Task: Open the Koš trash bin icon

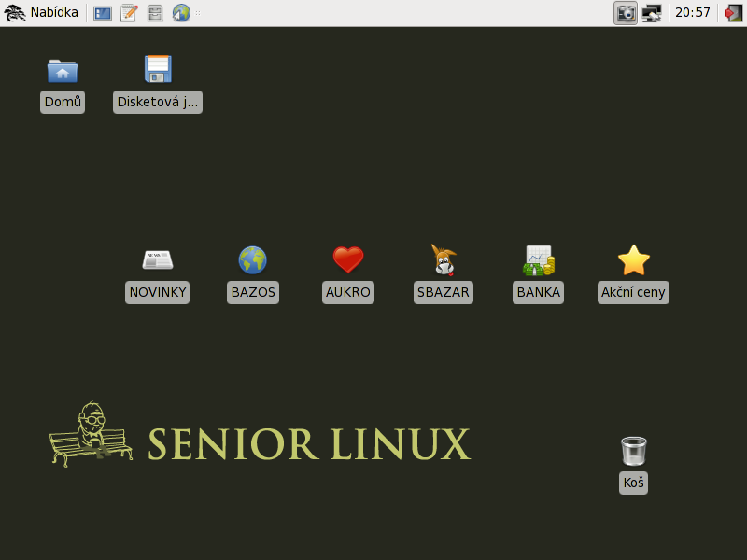Action: pos(634,451)
